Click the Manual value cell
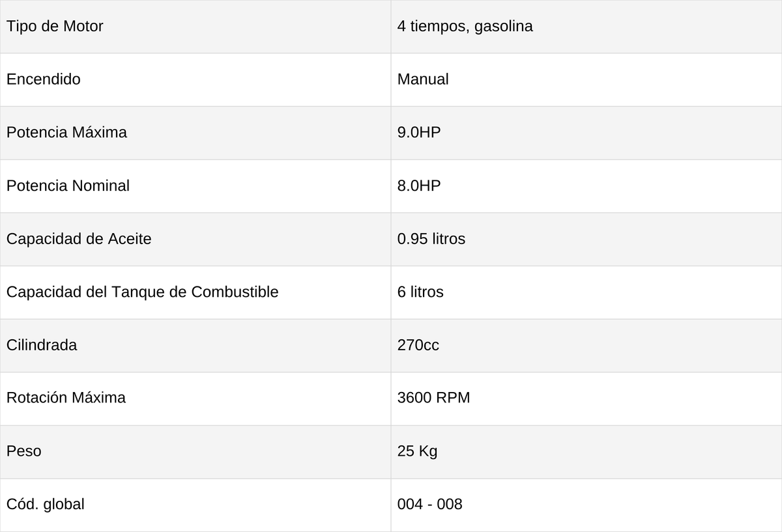The image size is (782, 532). coord(586,79)
